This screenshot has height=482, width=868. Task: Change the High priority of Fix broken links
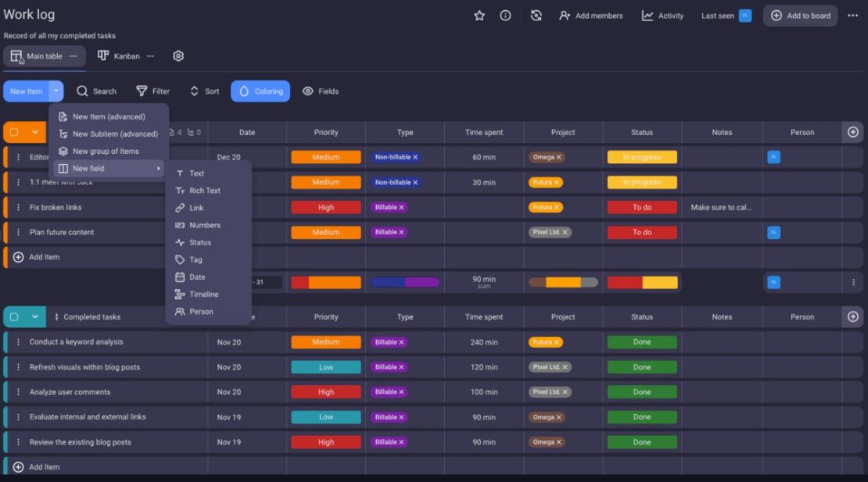click(x=326, y=207)
